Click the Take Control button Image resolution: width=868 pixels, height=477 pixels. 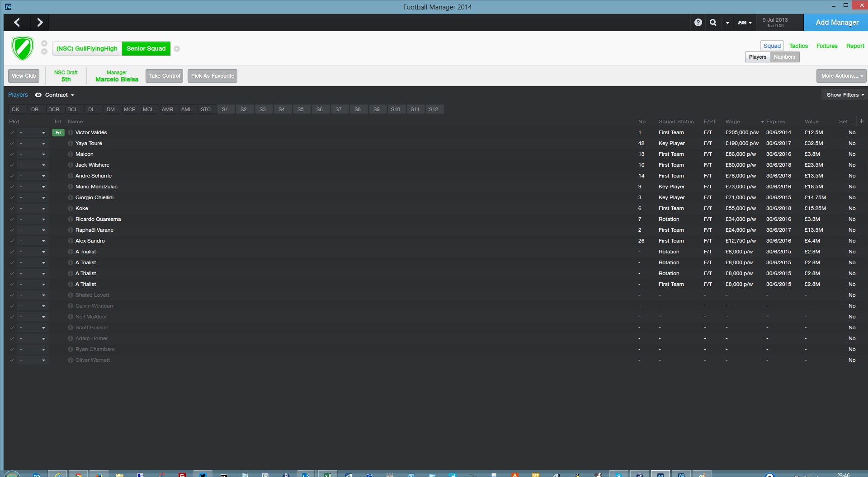[x=165, y=76]
